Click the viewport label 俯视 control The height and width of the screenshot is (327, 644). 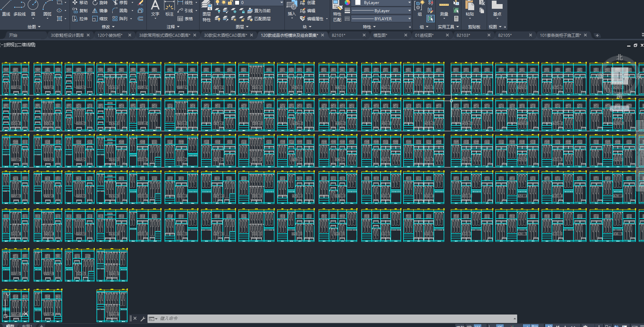coord(11,45)
